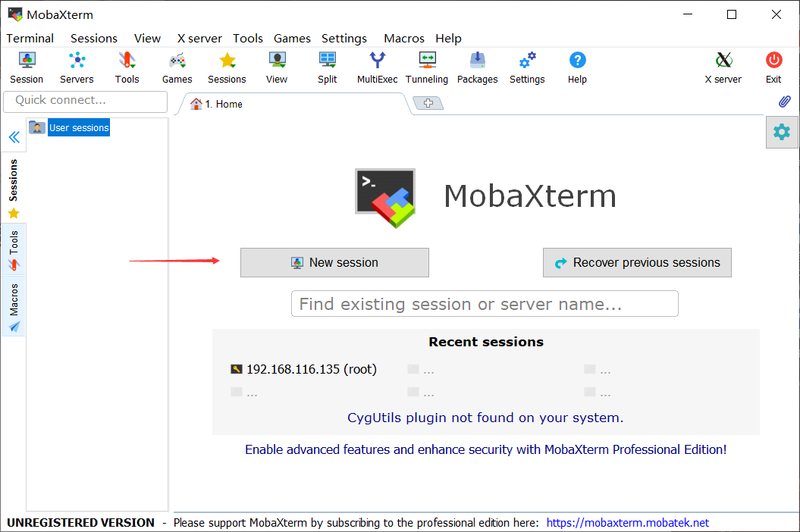Screen dimensions: 800x532
Task: Open the Servers toolbar icon
Action: (x=77, y=67)
